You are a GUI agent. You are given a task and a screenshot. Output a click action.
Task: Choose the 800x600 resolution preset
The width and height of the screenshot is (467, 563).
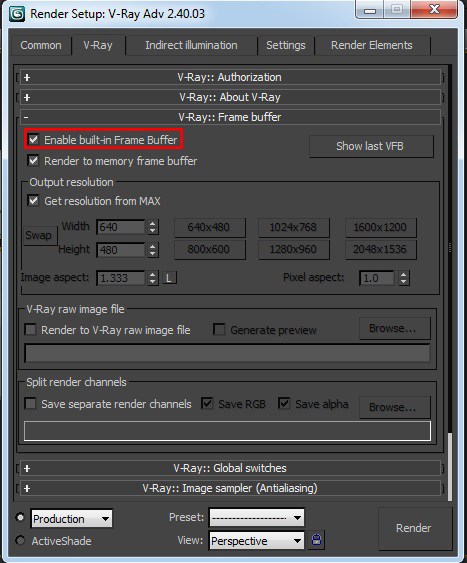[210, 249]
